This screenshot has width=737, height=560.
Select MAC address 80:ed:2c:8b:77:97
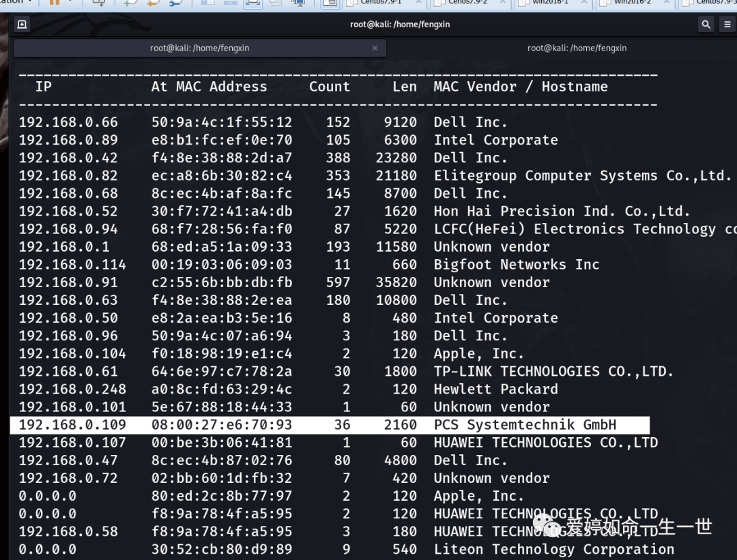(221, 497)
